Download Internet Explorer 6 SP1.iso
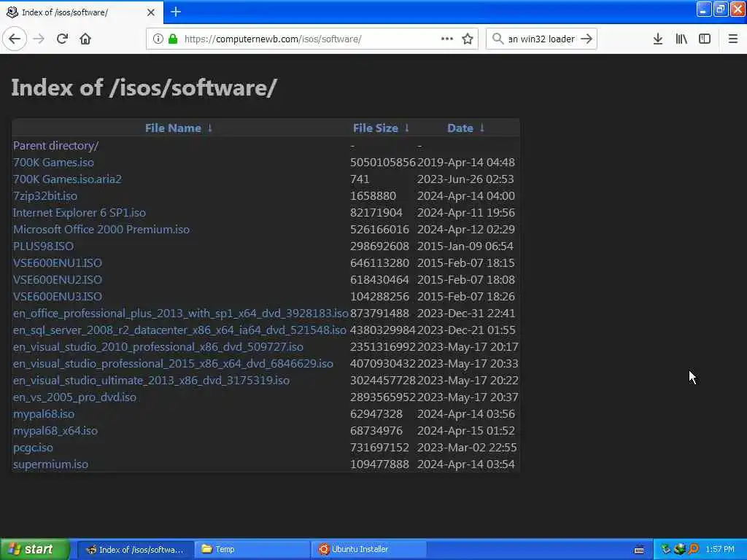This screenshot has height=560, width=747. coord(79,212)
